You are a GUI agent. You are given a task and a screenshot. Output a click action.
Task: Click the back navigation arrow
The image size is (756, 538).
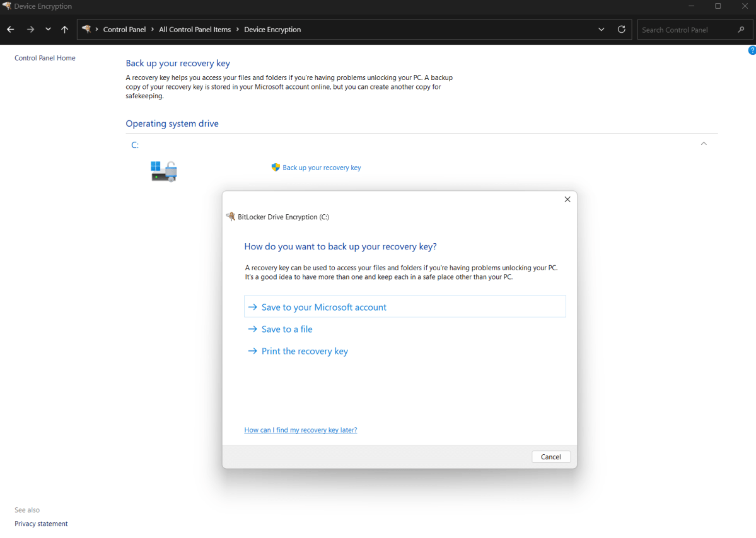click(10, 29)
